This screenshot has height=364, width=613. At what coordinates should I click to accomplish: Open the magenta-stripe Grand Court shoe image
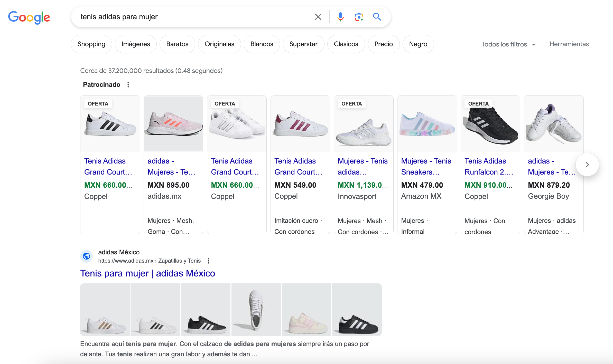300,124
